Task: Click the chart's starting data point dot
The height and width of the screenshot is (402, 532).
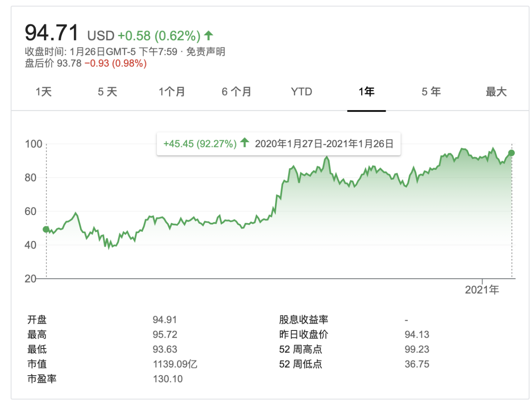Action: tap(46, 229)
